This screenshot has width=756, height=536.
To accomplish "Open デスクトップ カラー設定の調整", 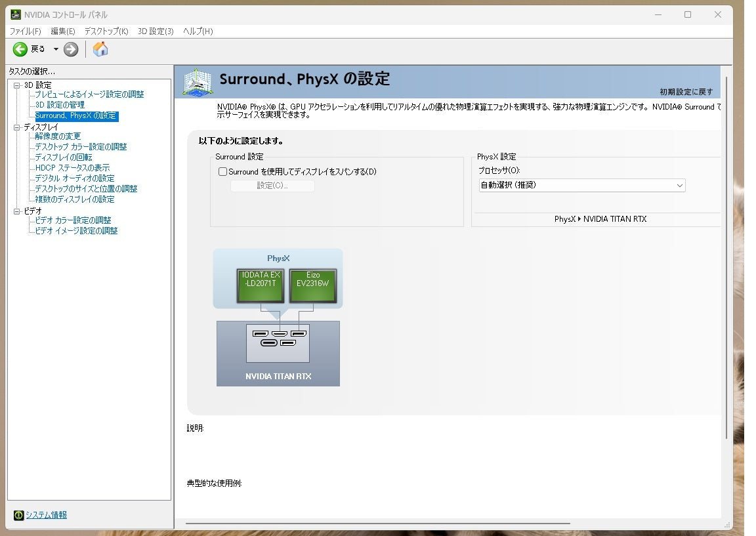I will pos(81,147).
